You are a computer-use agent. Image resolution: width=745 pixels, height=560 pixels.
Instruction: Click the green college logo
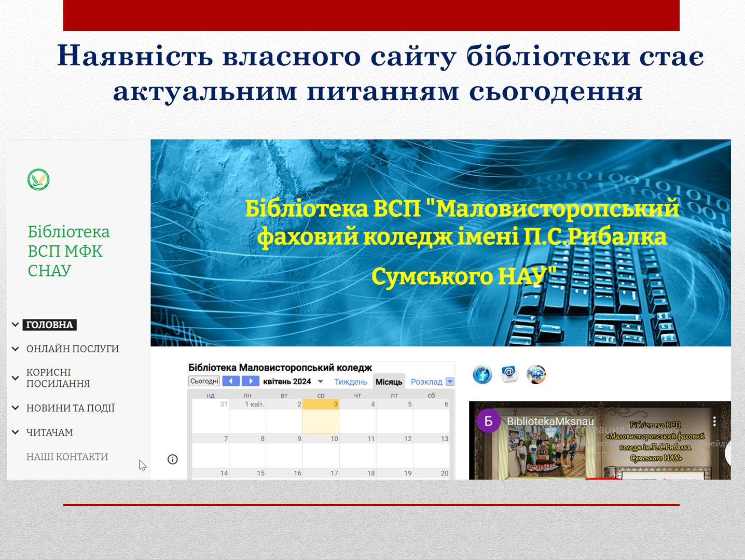[38, 180]
